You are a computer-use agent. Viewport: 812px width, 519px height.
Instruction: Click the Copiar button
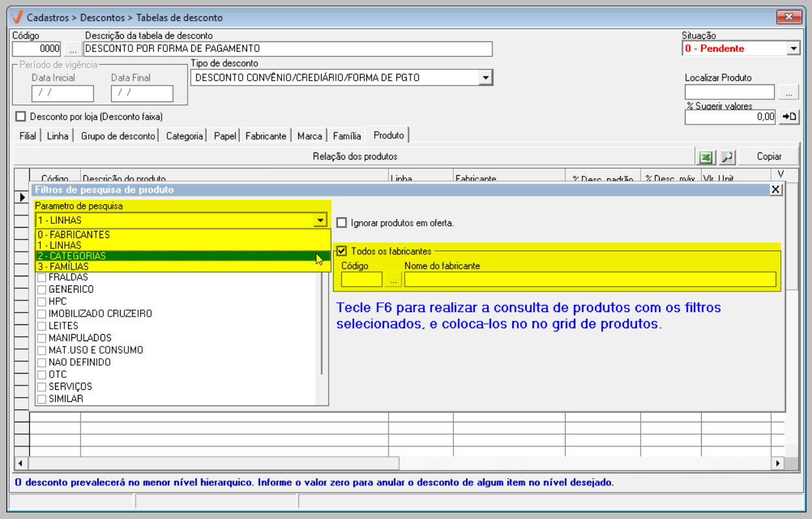(x=769, y=157)
